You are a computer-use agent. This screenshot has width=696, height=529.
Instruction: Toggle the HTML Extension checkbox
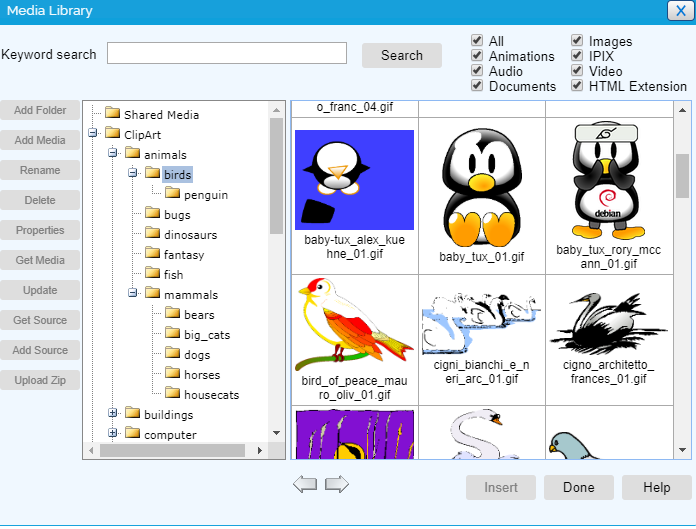point(577,85)
